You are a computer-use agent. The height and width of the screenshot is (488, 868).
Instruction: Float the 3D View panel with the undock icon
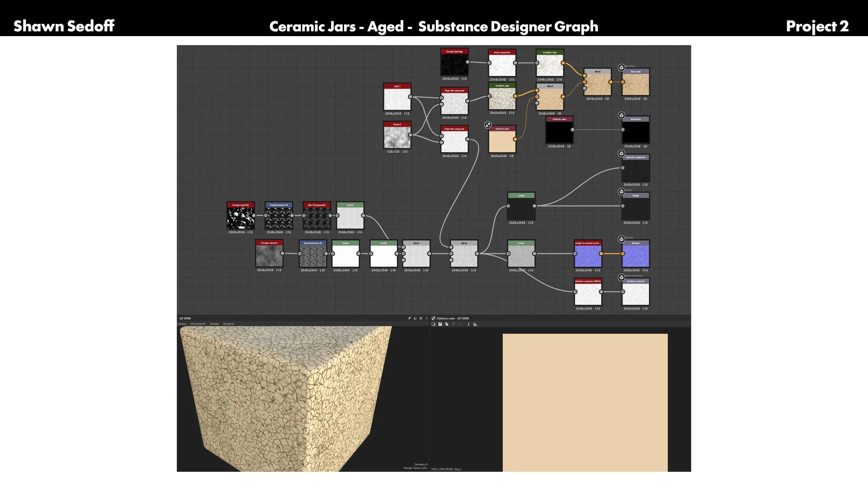pos(415,318)
